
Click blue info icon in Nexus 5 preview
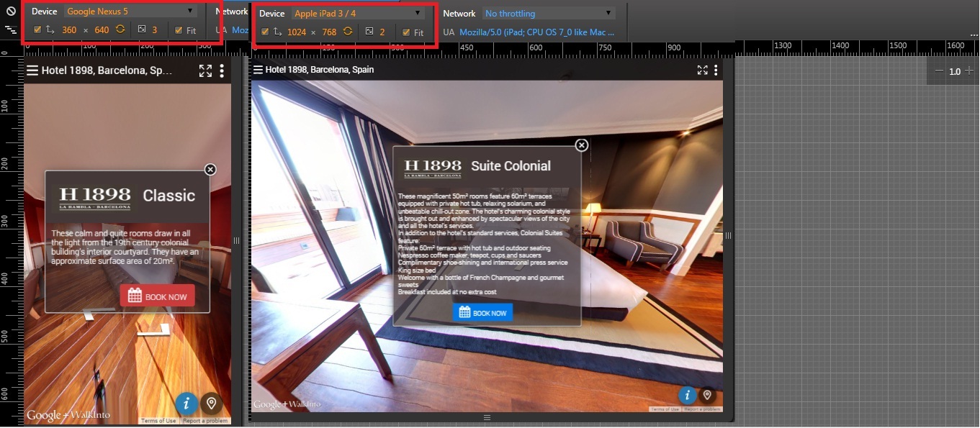[x=186, y=403]
